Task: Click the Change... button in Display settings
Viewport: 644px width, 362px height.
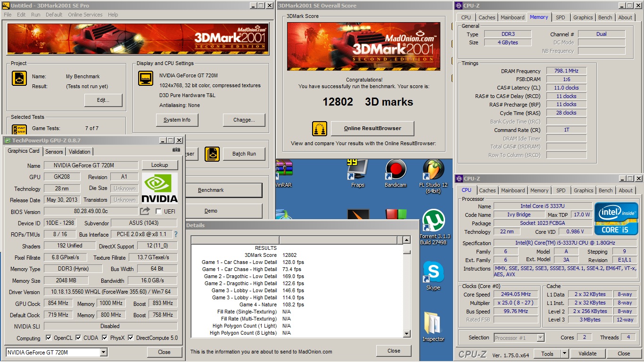Action: (x=244, y=120)
